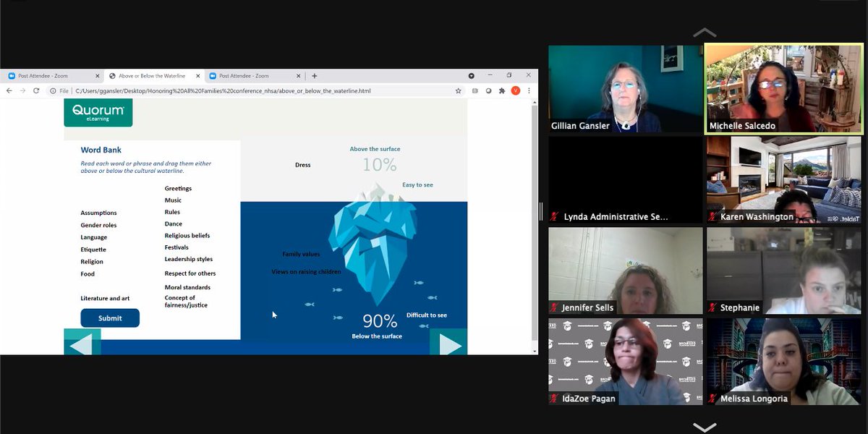This screenshot has height=434, width=868.
Task: Open Chrome tab search dropdown
Action: [472, 76]
